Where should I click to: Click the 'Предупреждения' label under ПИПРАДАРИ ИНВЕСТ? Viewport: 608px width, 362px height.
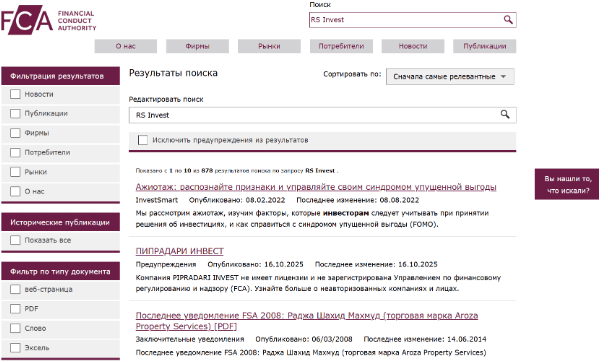tap(166, 264)
